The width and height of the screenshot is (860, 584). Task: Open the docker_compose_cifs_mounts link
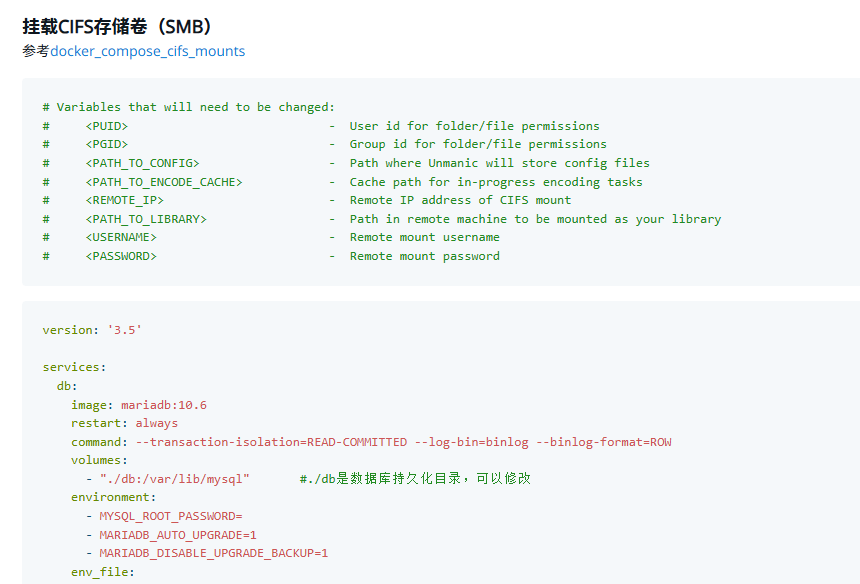[x=148, y=51]
